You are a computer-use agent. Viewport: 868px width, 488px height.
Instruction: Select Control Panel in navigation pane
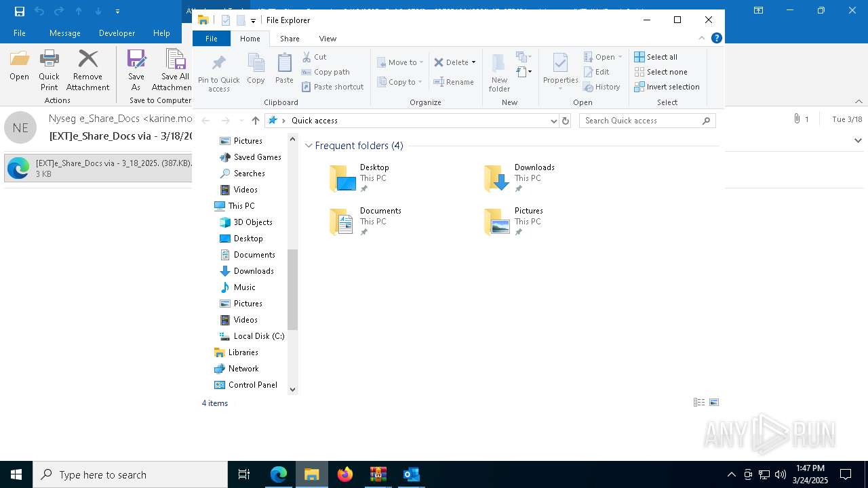(x=245, y=385)
